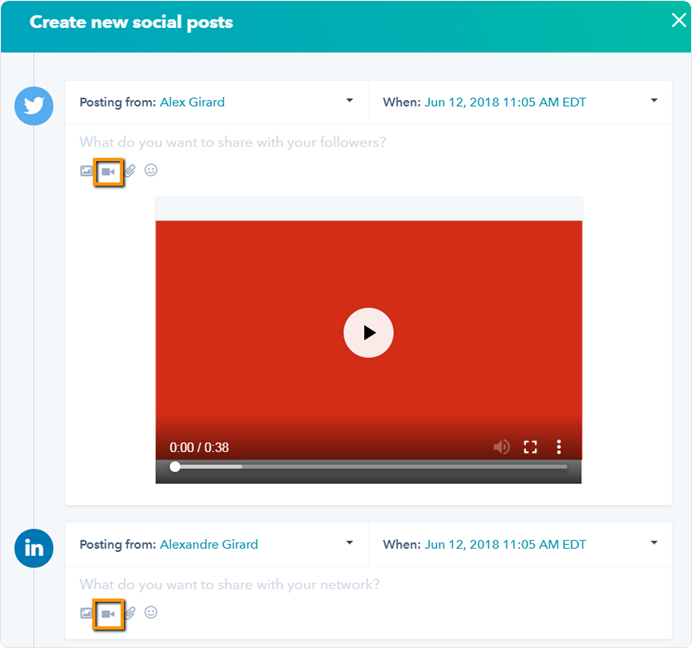Click the LinkedIn network icon

coord(34,548)
